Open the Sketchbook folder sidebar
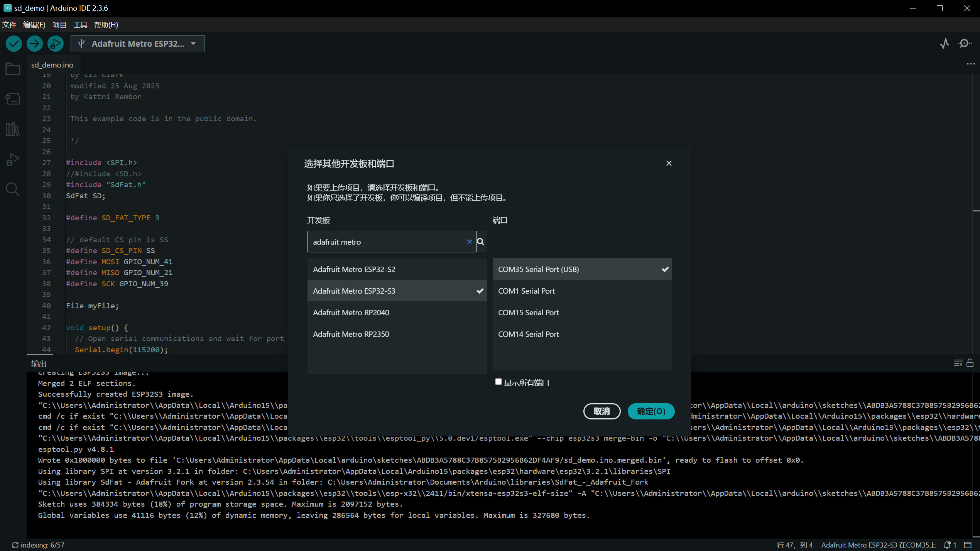Image resolution: width=980 pixels, height=551 pixels. click(x=13, y=69)
